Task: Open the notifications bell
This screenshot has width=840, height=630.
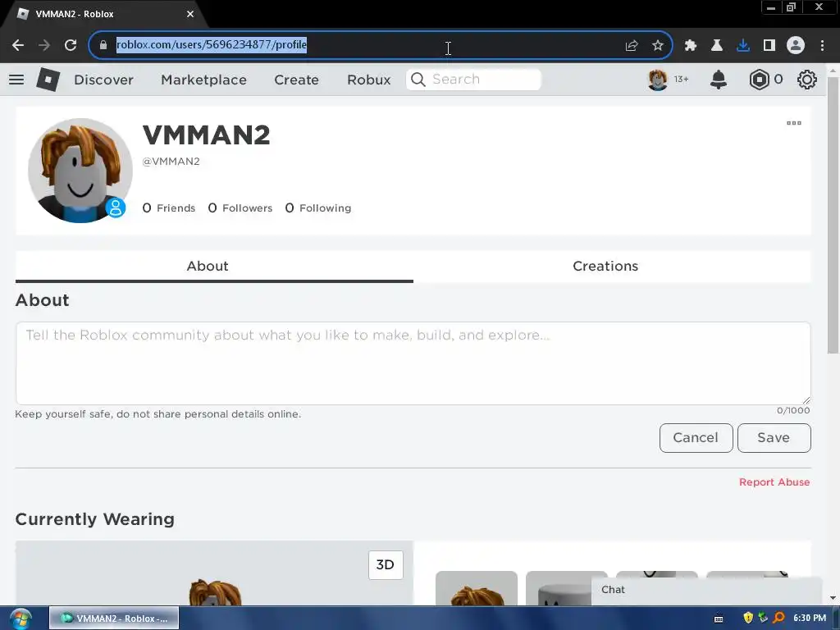Action: click(x=719, y=80)
